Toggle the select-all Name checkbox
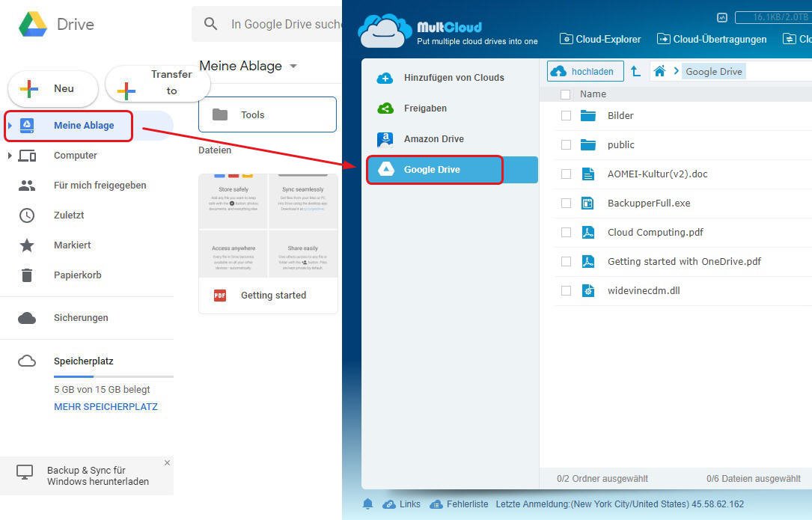This screenshot has width=812, height=520. tap(566, 94)
